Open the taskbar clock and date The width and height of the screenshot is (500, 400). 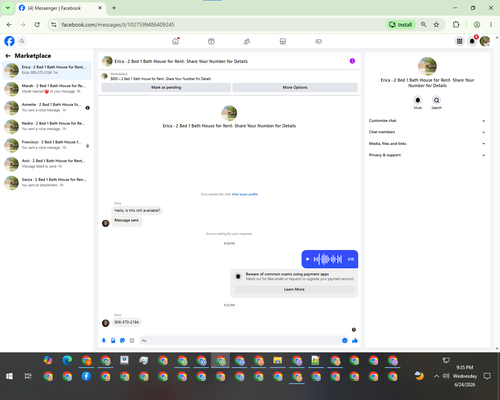click(x=465, y=376)
